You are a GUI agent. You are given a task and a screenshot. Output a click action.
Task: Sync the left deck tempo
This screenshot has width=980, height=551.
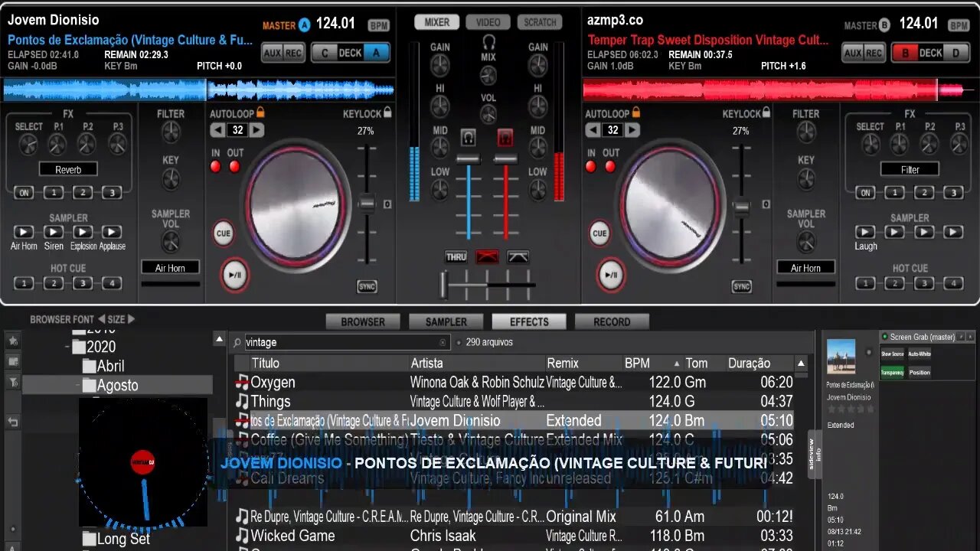point(367,287)
